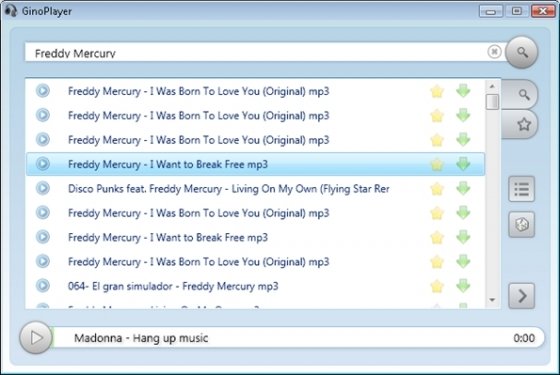
Task: Download the highlighted I Want to Break Free track
Action: click(x=463, y=164)
